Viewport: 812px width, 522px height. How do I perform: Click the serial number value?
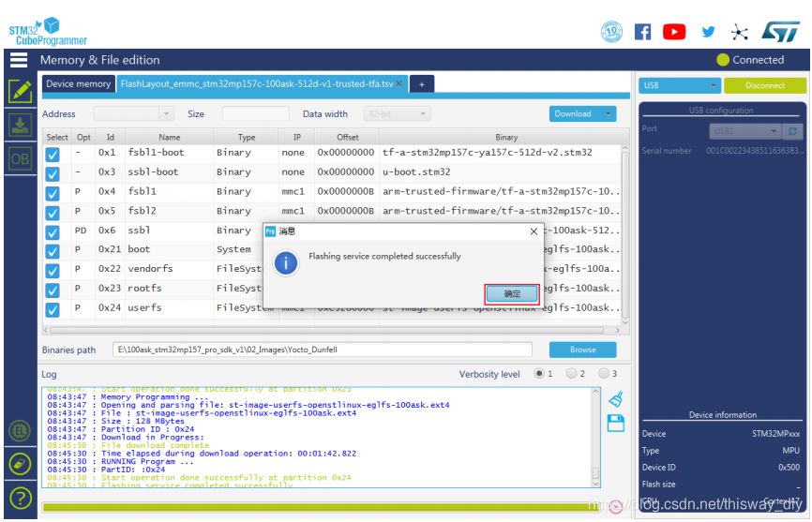tap(755, 151)
